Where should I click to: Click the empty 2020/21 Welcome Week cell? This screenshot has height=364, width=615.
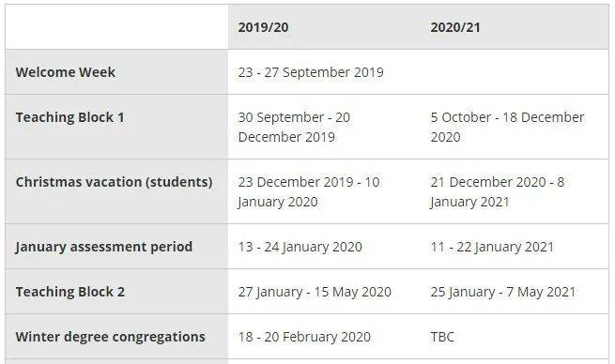[x=515, y=72]
